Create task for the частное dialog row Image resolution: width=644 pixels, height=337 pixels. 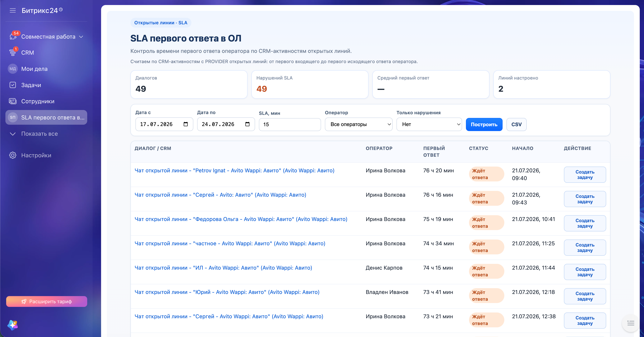point(585,248)
